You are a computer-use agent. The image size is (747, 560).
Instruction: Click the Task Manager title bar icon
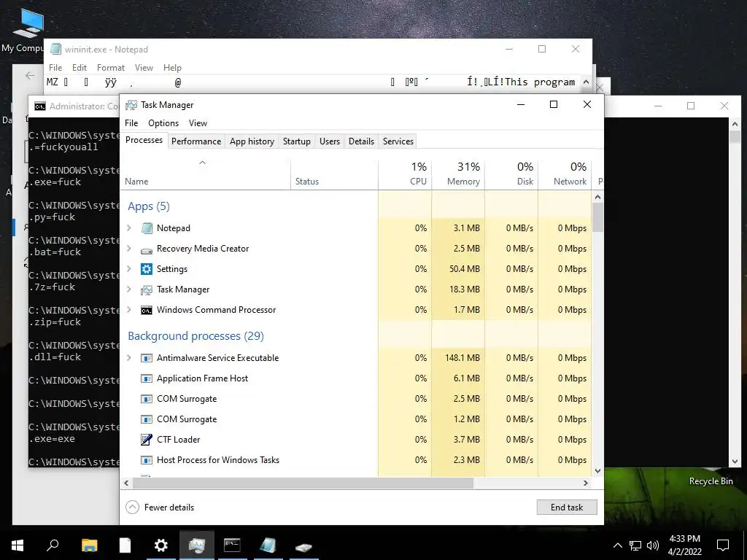(x=131, y=105)
